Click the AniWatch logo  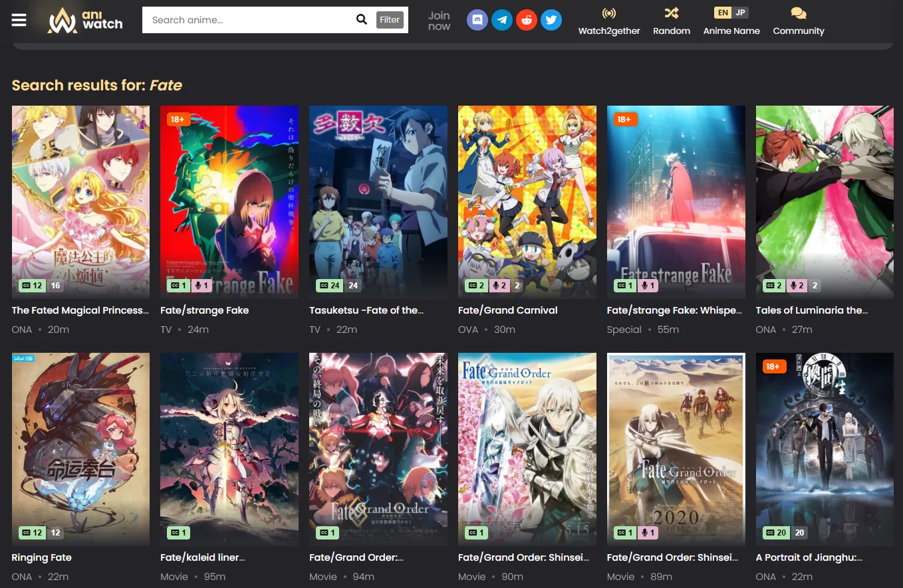coord(85,20)
